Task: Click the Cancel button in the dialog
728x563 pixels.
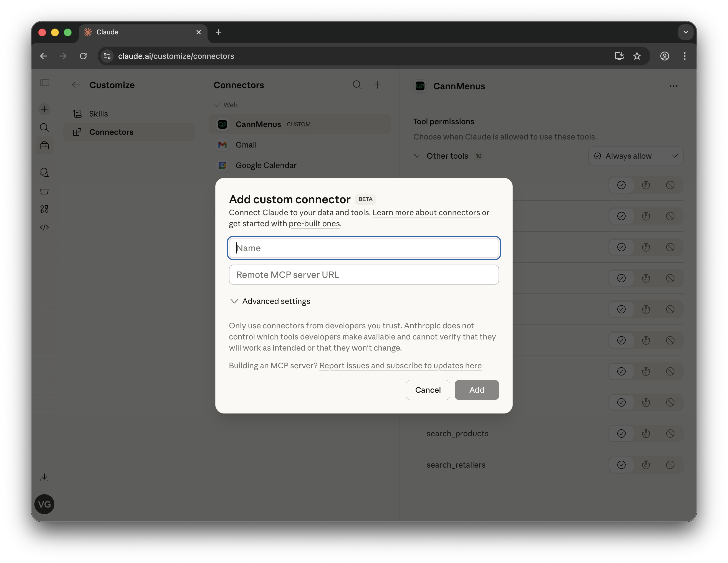Action: (x=428, y=390)
